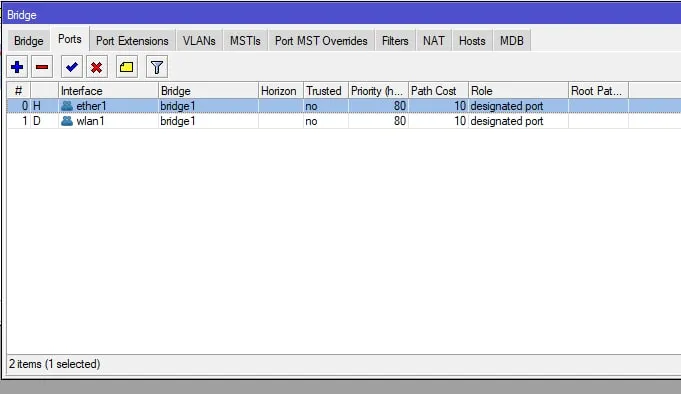Click the '2 items (1 selected)' status text

click(55, 364)
